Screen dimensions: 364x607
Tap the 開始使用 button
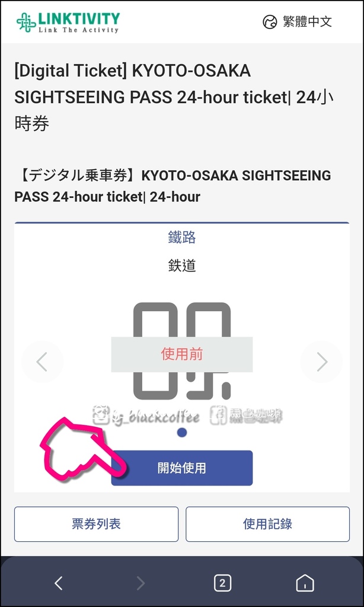(x=182, y=468)
